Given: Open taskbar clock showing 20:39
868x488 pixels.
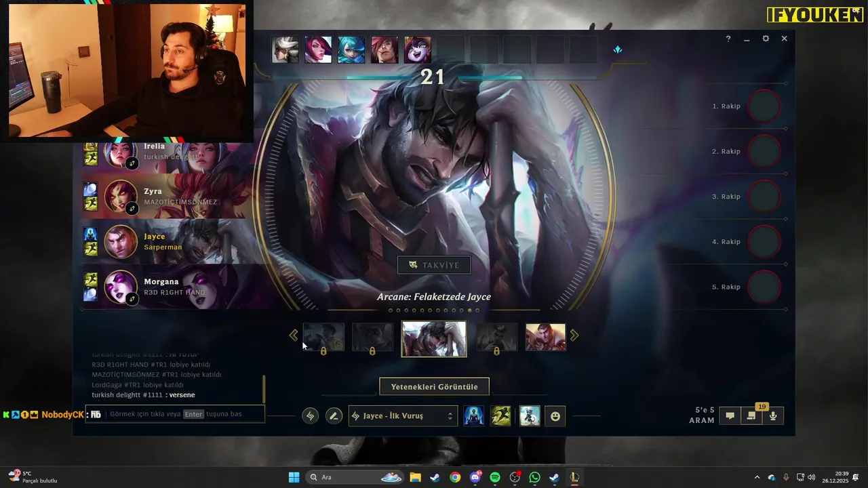Looking at the screenshot, I should click(835, 477).
